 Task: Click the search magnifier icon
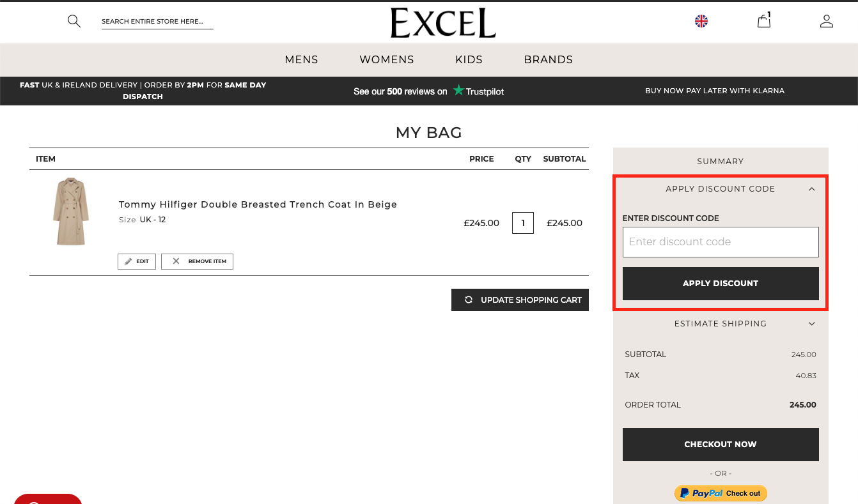click(74, 21)
